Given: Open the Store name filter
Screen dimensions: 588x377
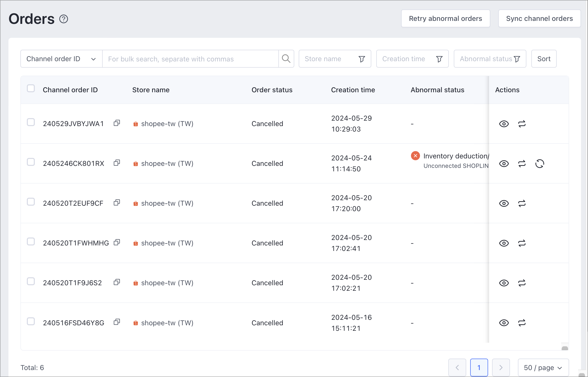Looking at the screenshot, I should click(x=335, y=59).
